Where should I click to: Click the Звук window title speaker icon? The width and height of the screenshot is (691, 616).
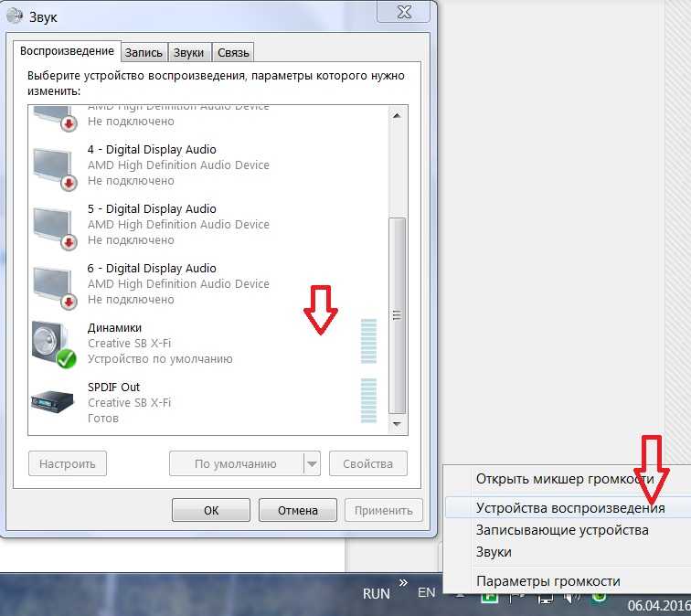[14, 16]
